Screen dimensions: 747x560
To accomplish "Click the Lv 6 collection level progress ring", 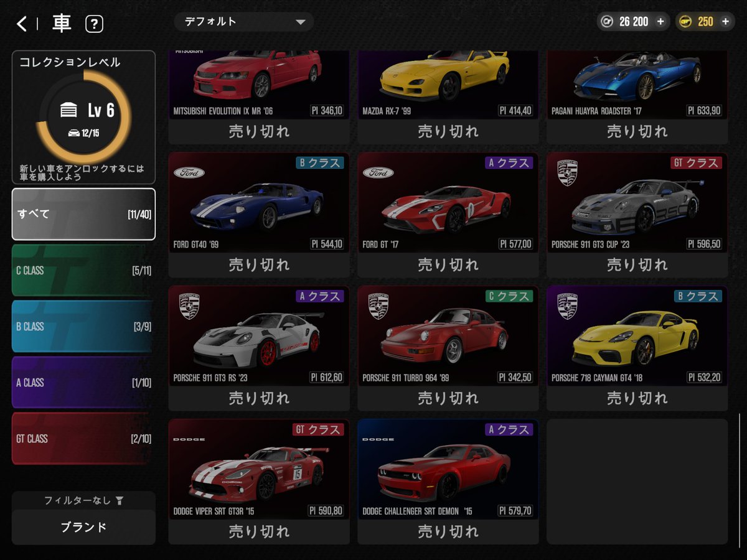I will 83,117.
